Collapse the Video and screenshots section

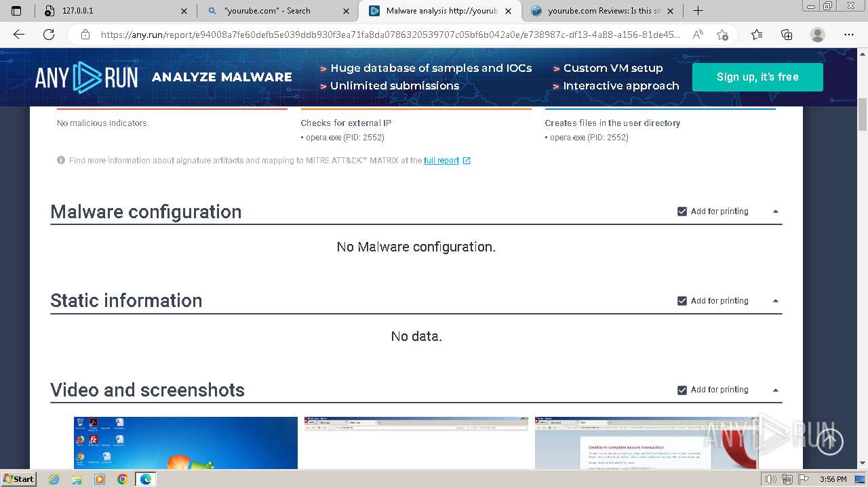tap(776, 390)
